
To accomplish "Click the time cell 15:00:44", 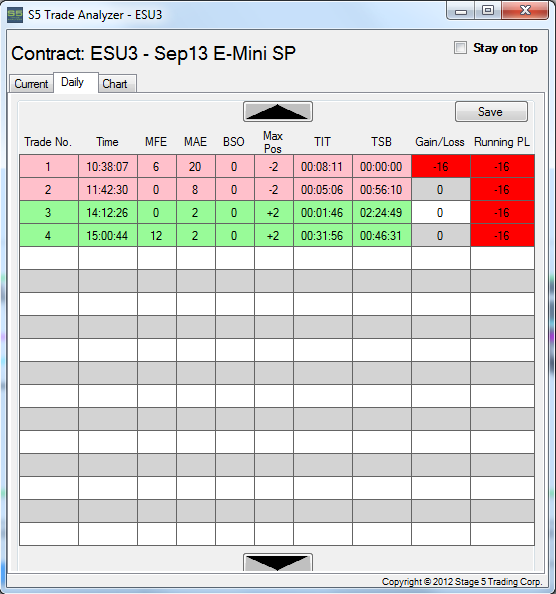I will [x=108, y=236].
